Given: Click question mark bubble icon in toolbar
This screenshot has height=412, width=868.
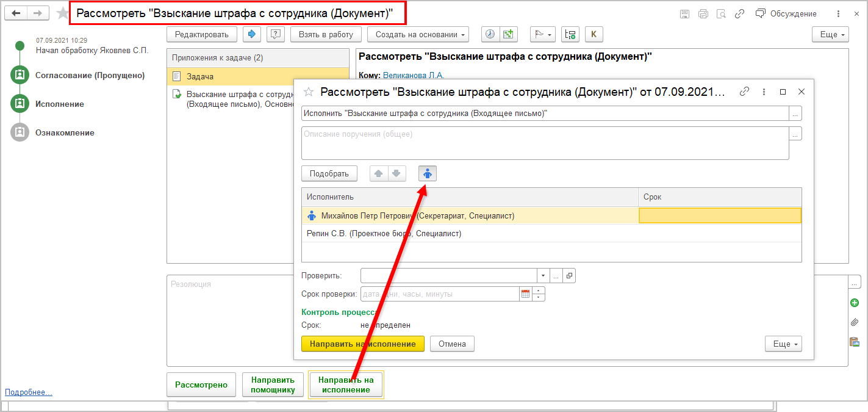Looking at the screenshot, I should tap(276, 35).
